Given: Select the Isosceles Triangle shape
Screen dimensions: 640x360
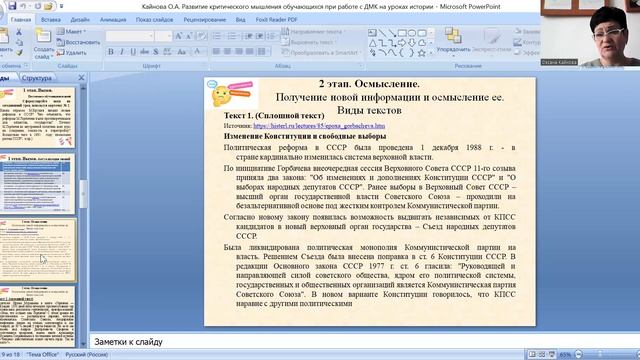Looking at the screenshot, I should [x=373, y=43].
